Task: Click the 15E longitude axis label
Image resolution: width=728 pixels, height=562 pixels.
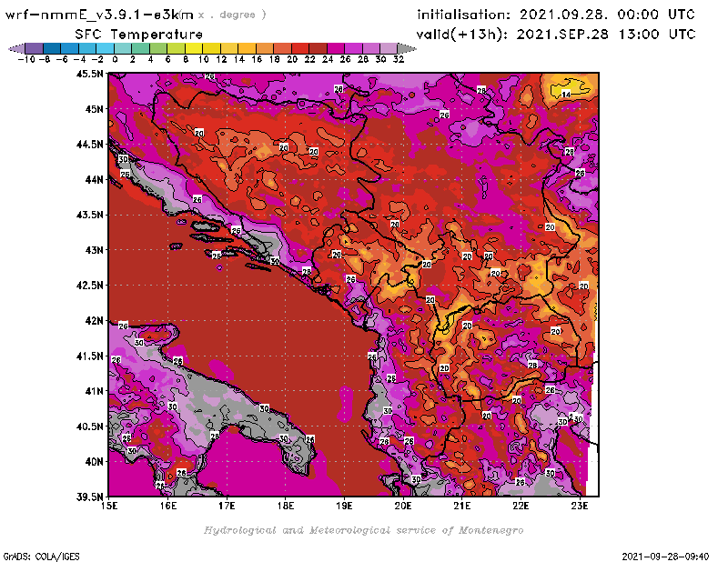Action: [110, 506]
